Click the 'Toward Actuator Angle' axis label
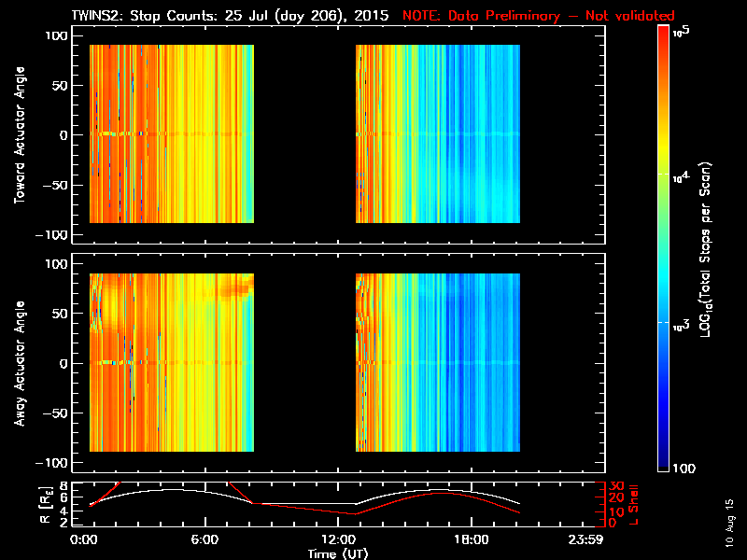This screenshot has height=560, width=747. pyautogui.click(x=18, y=135)
